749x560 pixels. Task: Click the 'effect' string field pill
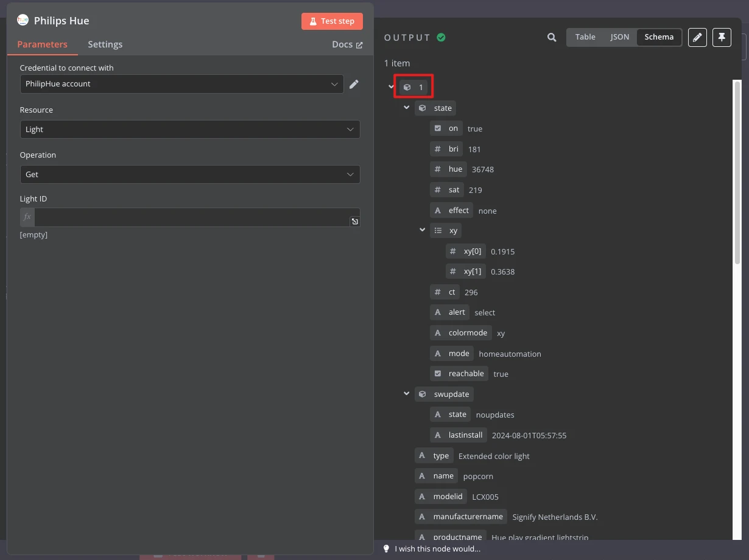pos(451,211)
